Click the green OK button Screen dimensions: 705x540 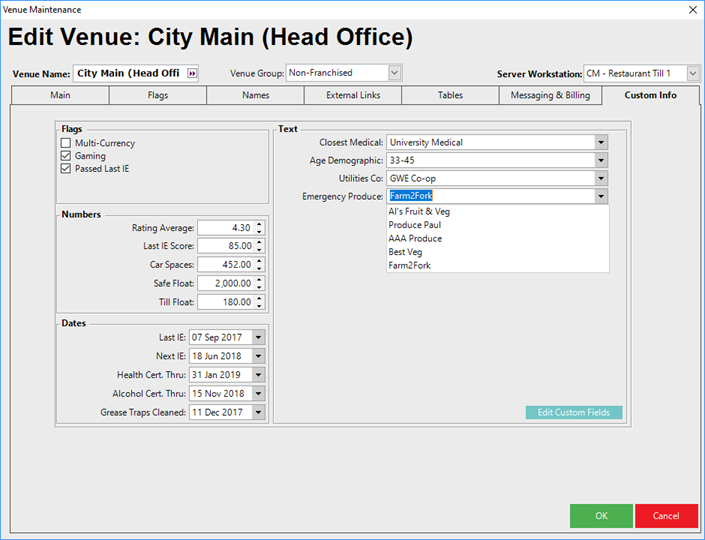[x=601, y=516]
